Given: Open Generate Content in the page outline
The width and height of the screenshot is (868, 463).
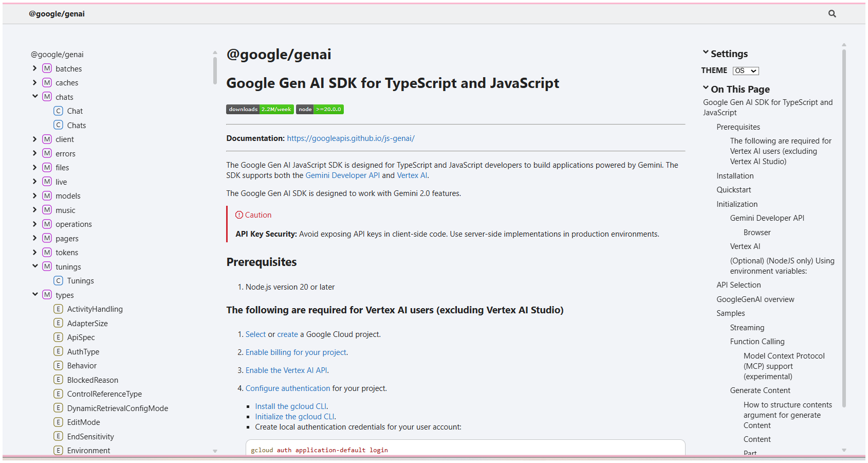Looking at the screenshot, I should click(760, 390).
